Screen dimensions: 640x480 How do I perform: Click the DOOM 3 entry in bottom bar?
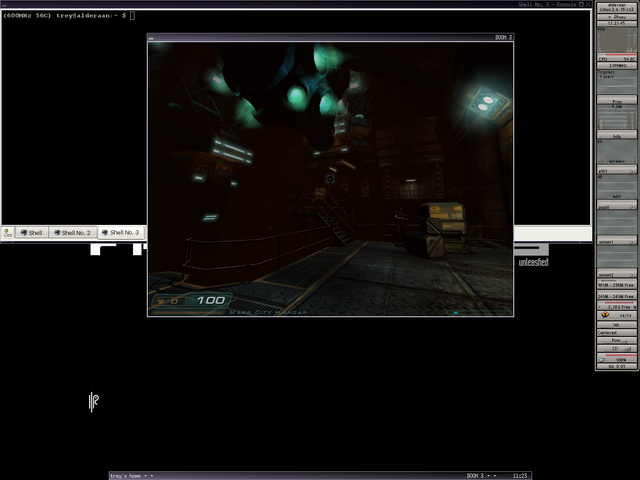[475, 476]
